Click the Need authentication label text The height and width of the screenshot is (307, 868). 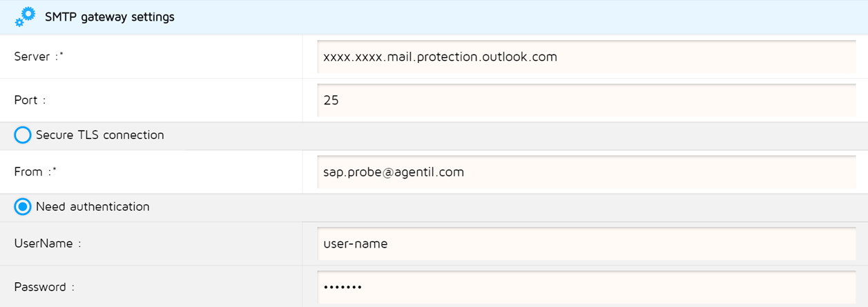pos(93,206)
